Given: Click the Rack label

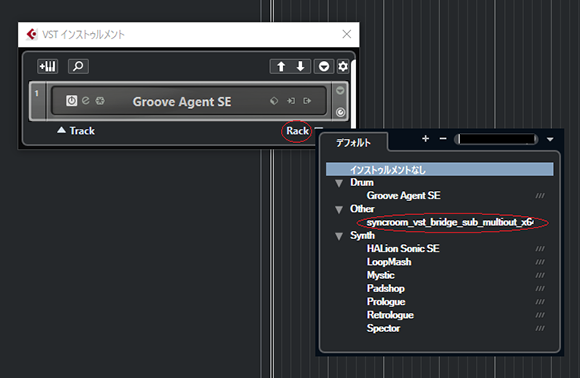Looking at the screenshot, I should tap(297, 131).
